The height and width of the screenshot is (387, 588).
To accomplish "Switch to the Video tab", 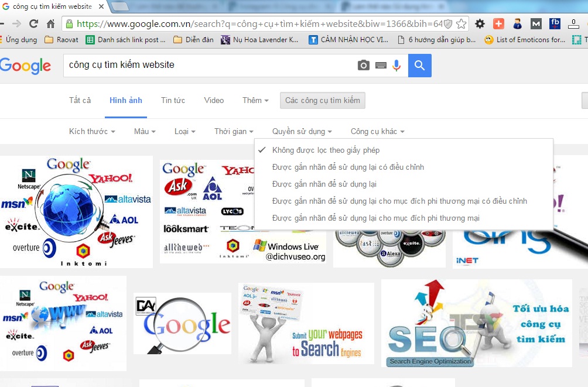I will point(214,101).
